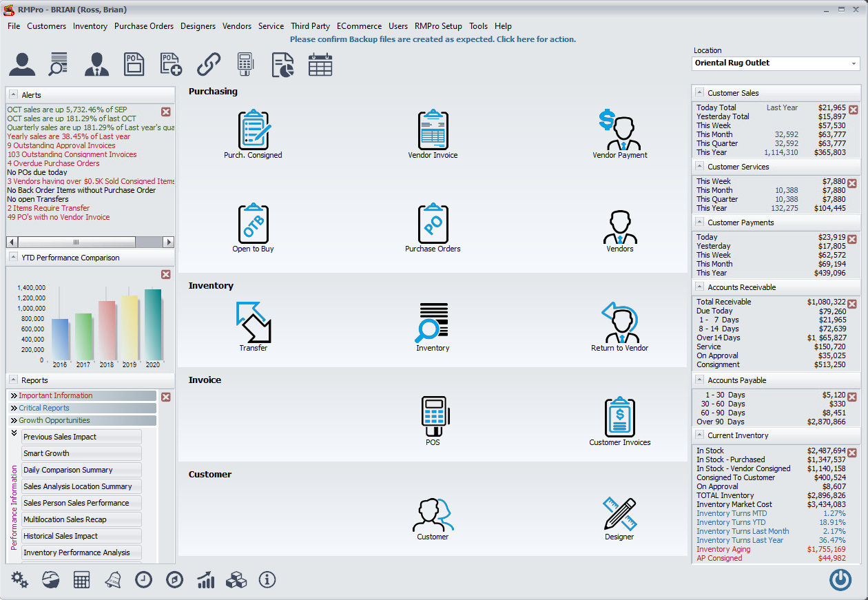This screenshot has width=868, height=600.
Task: Close the Alerts panel with red X
Action: click(x=166, y=112)
